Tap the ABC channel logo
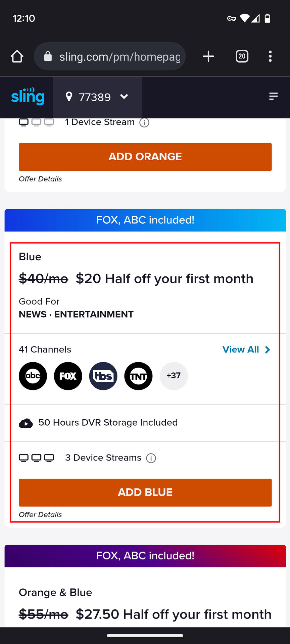Screen dimensions: 290x644 click(x=33, y=376)
